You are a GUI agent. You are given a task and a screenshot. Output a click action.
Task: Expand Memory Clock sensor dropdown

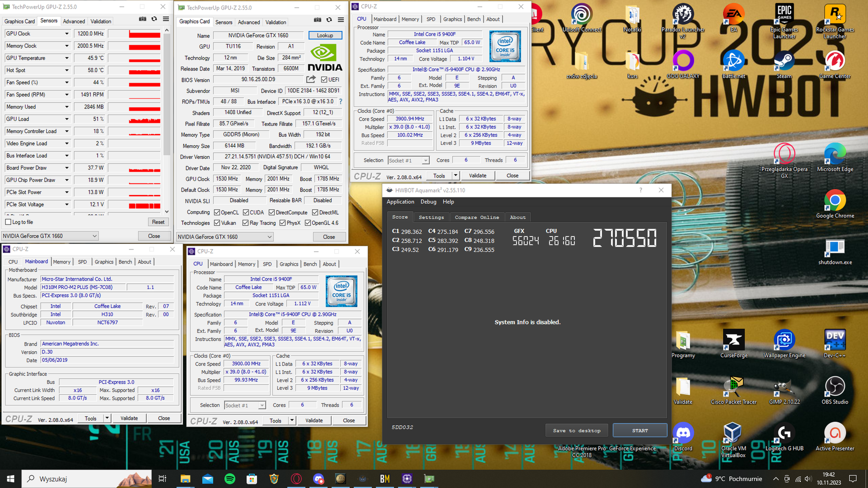[67, 46]
